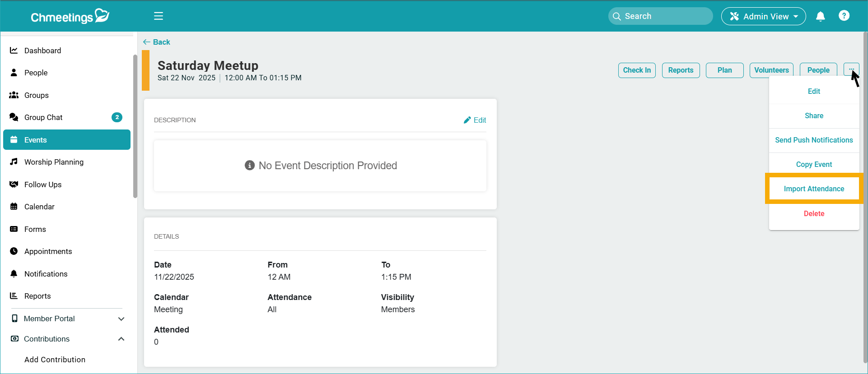Go back using the Back link
Image resolution: width=868 pixels, height=374 pixels.
pos(157,42)
